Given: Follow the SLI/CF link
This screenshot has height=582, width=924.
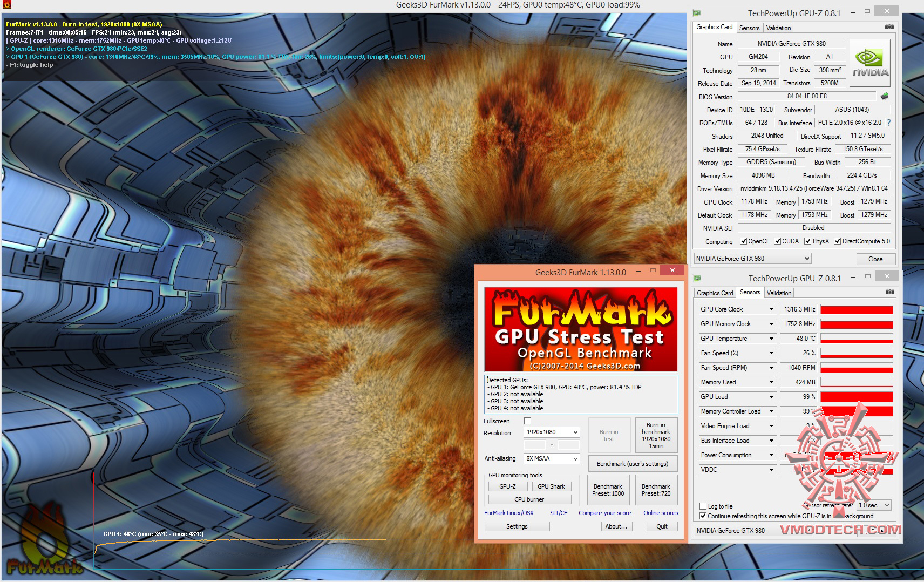Looking at the screenshot, I should [559, 513].
